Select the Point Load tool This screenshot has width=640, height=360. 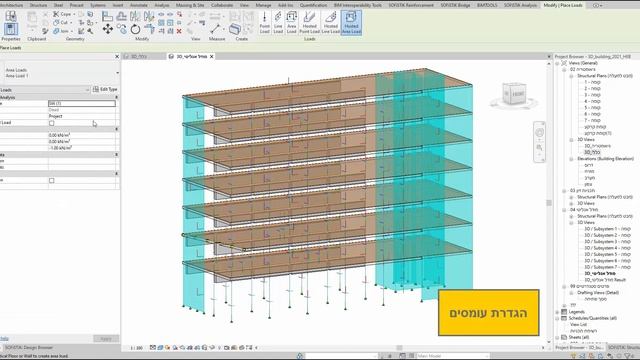click(264, 22)
